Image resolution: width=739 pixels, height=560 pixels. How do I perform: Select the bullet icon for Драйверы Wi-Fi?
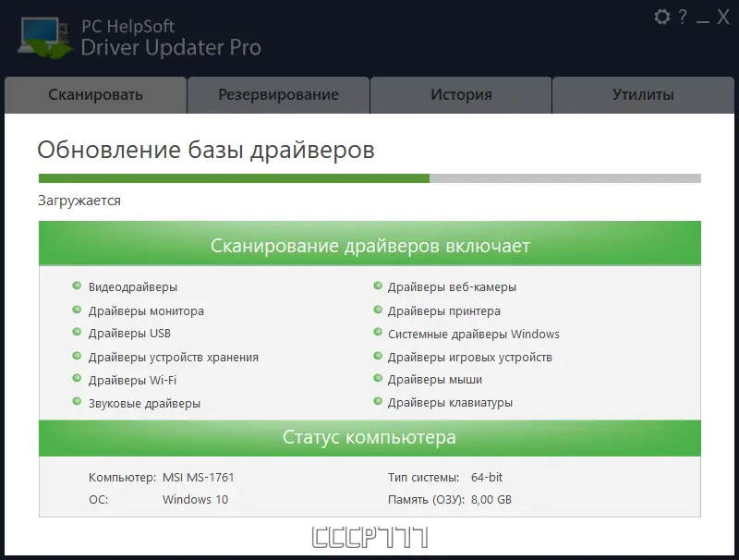pyautogui.click(x=78, y=380)
